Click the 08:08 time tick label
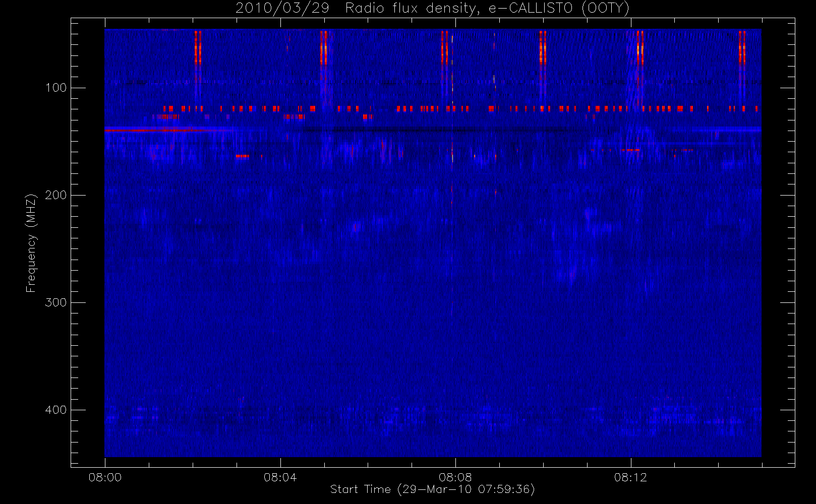Screen dimensions: 816x504 (455, 477)
